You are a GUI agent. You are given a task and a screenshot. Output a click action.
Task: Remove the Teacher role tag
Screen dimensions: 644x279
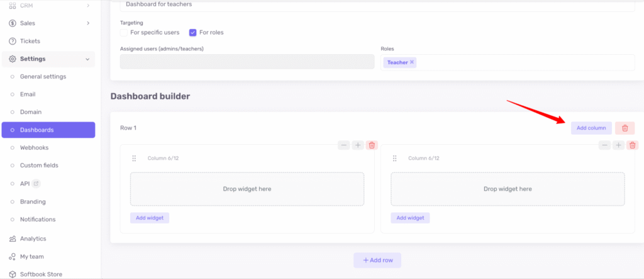412,62
